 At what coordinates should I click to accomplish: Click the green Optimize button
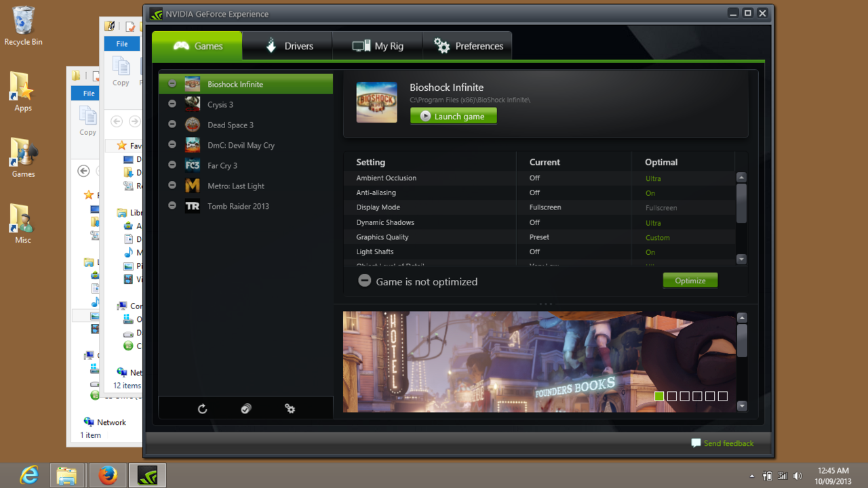(690, 281)
